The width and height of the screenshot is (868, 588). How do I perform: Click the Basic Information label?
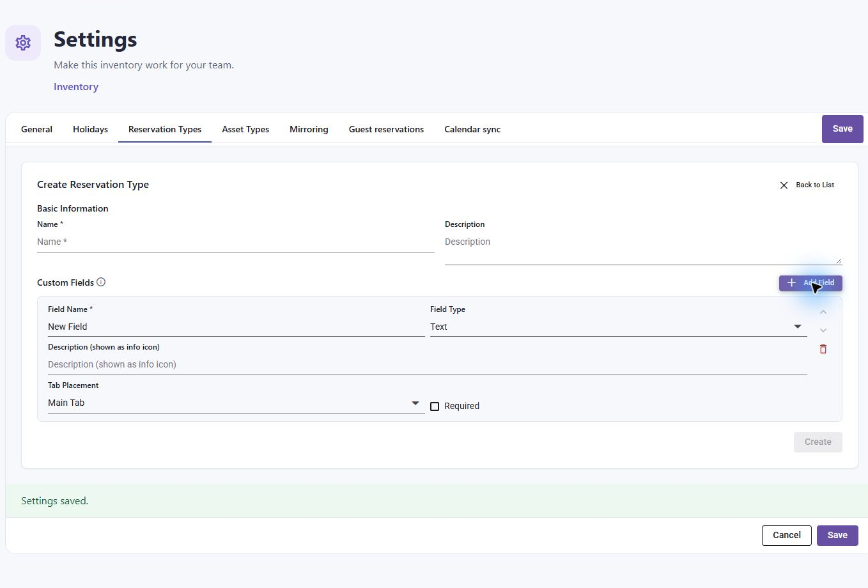coord(72,208)
